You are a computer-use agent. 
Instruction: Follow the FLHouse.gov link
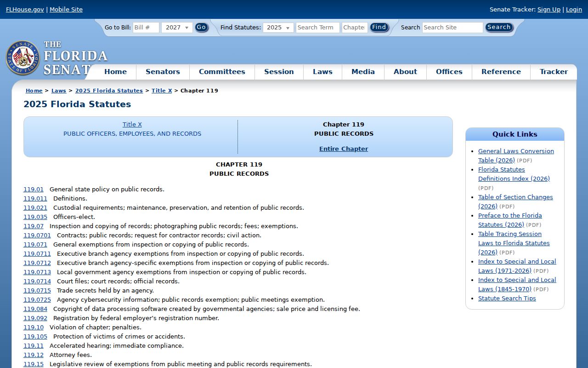point(25,9)
